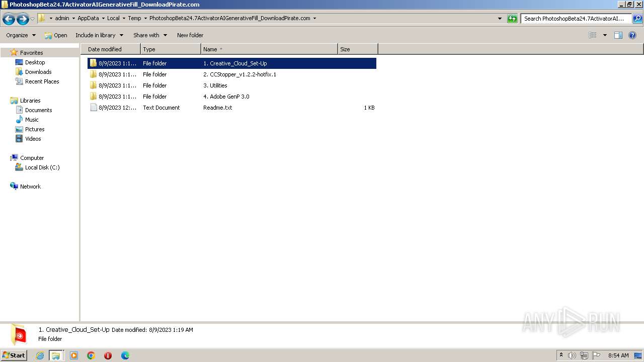Sort by Size column header
644x362 pixels.
358,49
